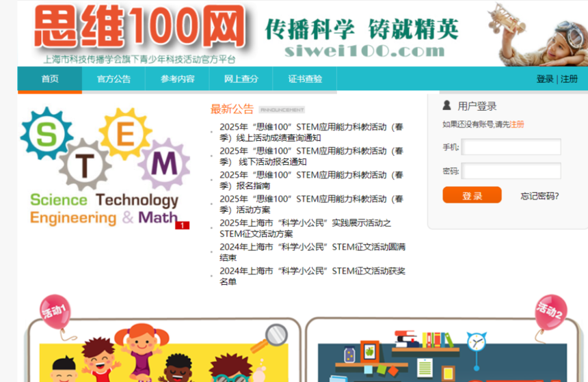Go to 参考内容 in the navigation bar
Screen dimensions: 588x382
(177, 79)
